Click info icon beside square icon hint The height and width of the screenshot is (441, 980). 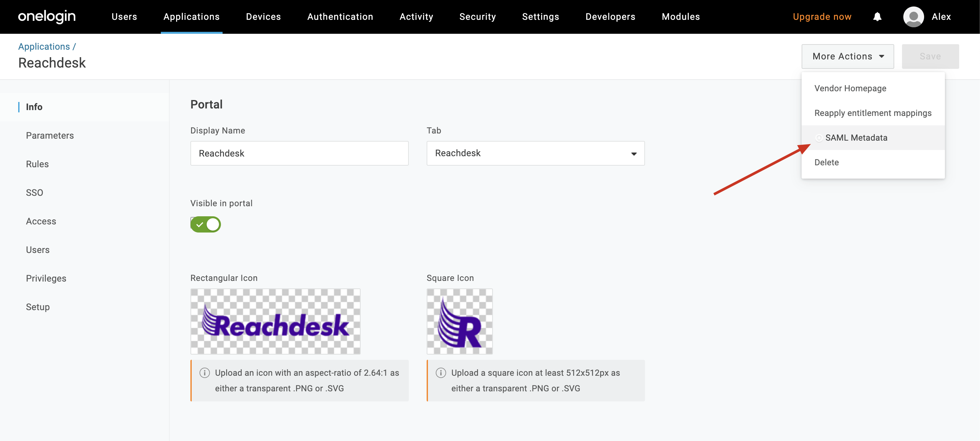click(x=441, y=372)
